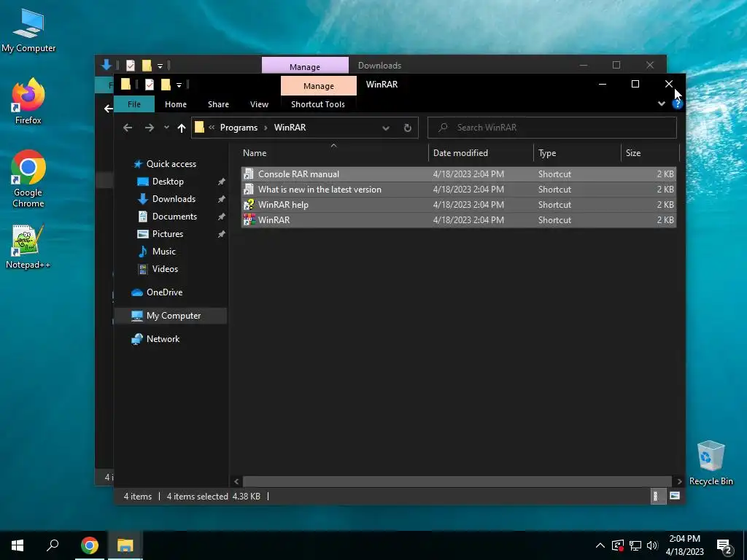Expand the address bar history dropdown
The image size is (747, 560).
click(x=386, y=128)
